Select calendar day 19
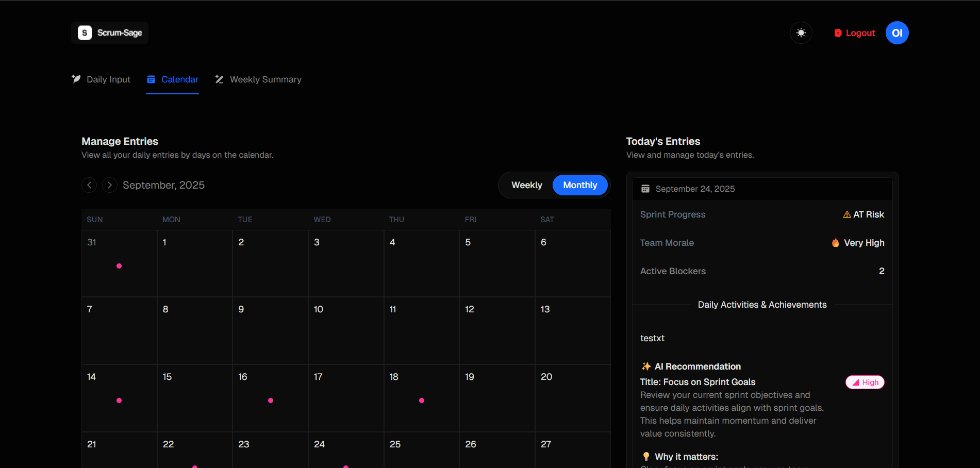The image size is (980, 468). click(x=497, y=398)
